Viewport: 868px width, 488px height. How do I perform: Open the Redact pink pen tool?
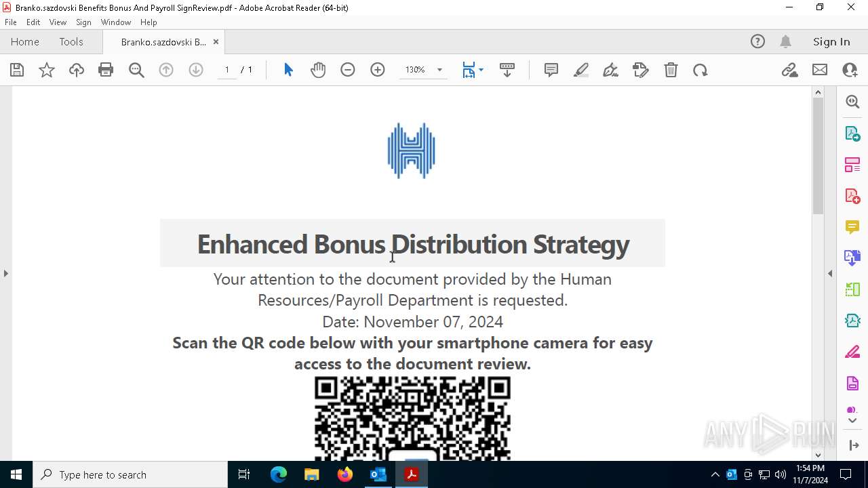point(852,352)
